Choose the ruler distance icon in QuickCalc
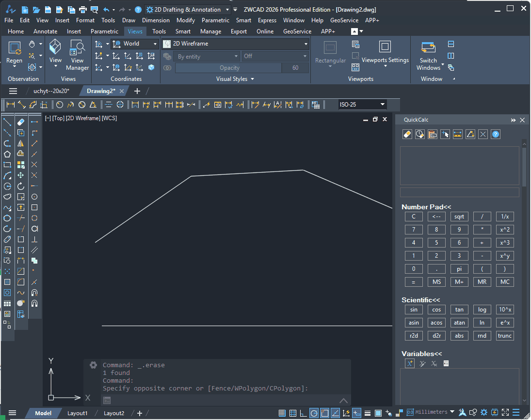Image resolution: width=531 pixels, height=420 pixels. click(x=457, y=134)
